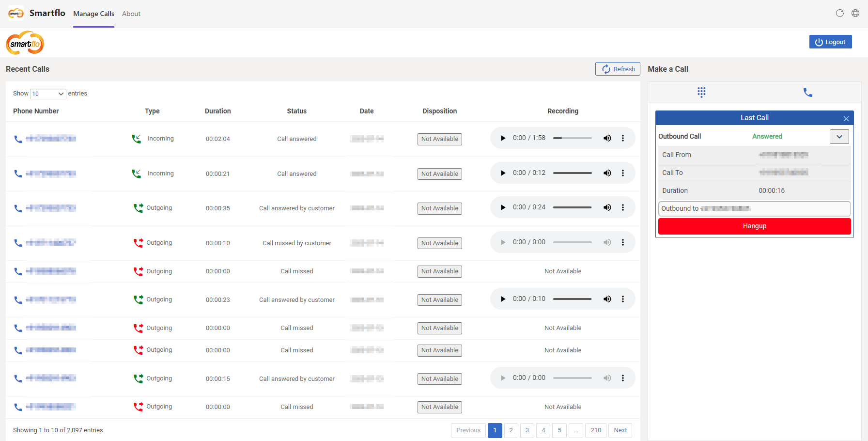Mute the 0:00 / 1:58 recording
Viewport: 868px width, 441px height.
(607, 138)
